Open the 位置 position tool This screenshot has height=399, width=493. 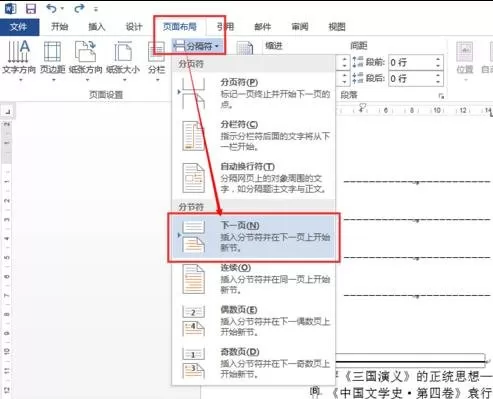pyautogui.click(x=465, y=60)
